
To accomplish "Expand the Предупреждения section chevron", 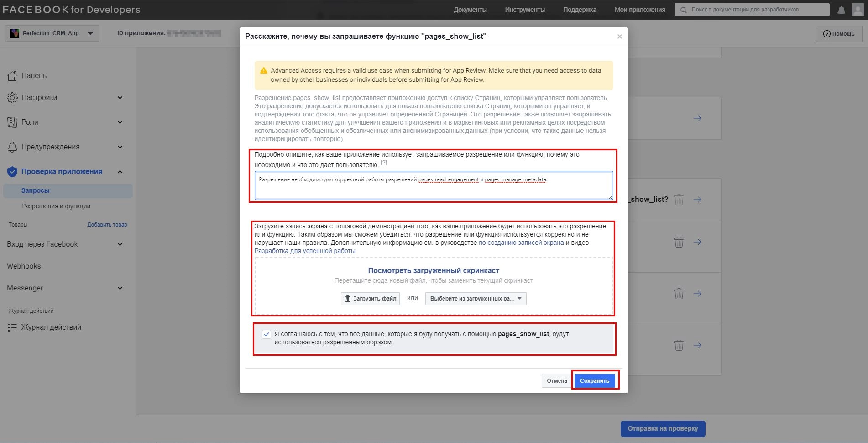I will [120, 147].
